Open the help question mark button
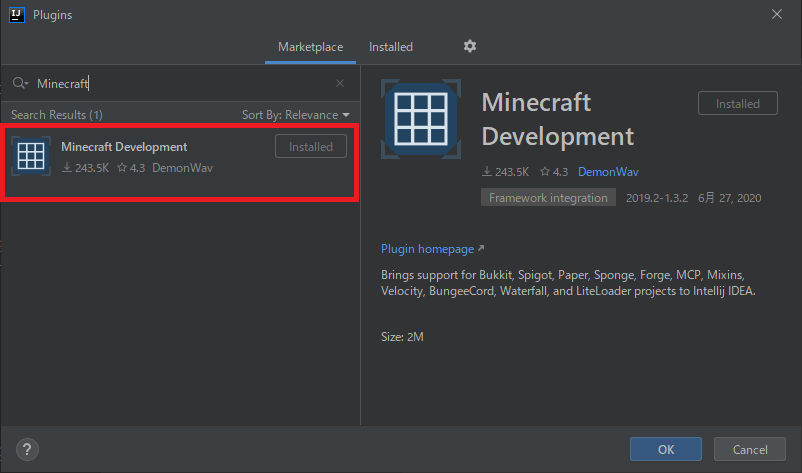The width and height of the screenshot is (802, 473). point(27,449)
